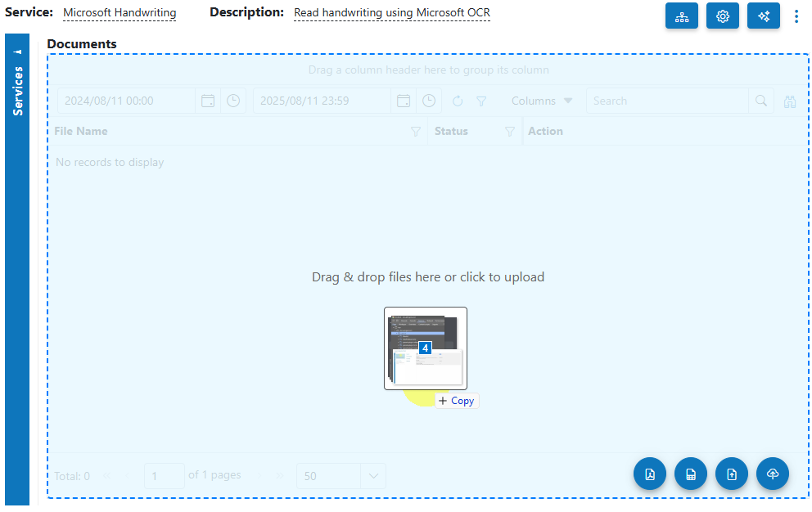Sort by the Status column header
The width and height of the screenshot is (812, 512).
pos(451,132)
